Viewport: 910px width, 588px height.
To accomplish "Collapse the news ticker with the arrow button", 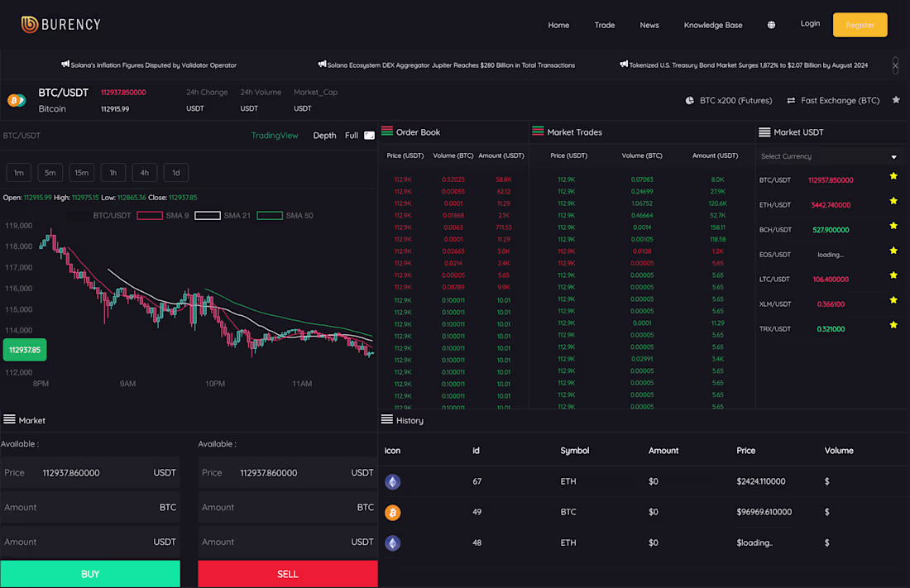I will 895,65.
